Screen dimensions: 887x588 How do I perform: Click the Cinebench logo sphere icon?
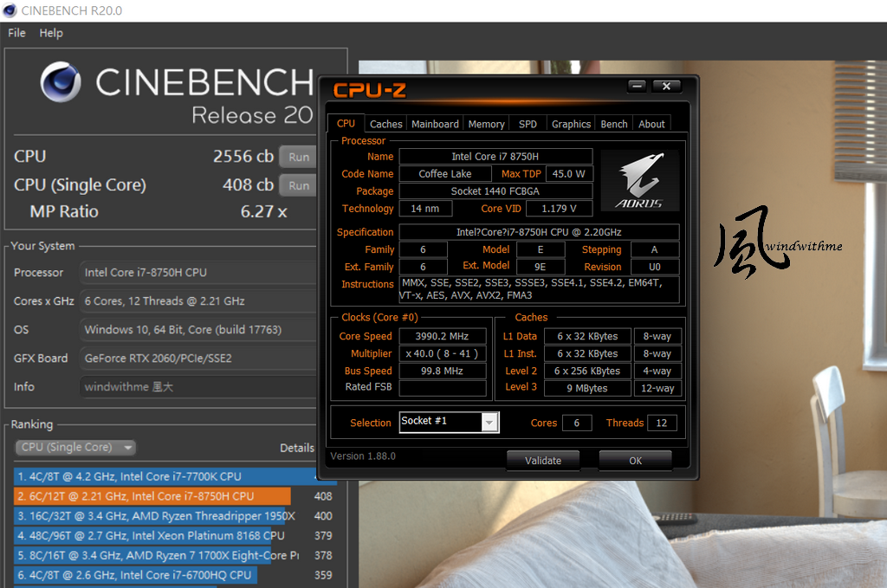(61, 82)
